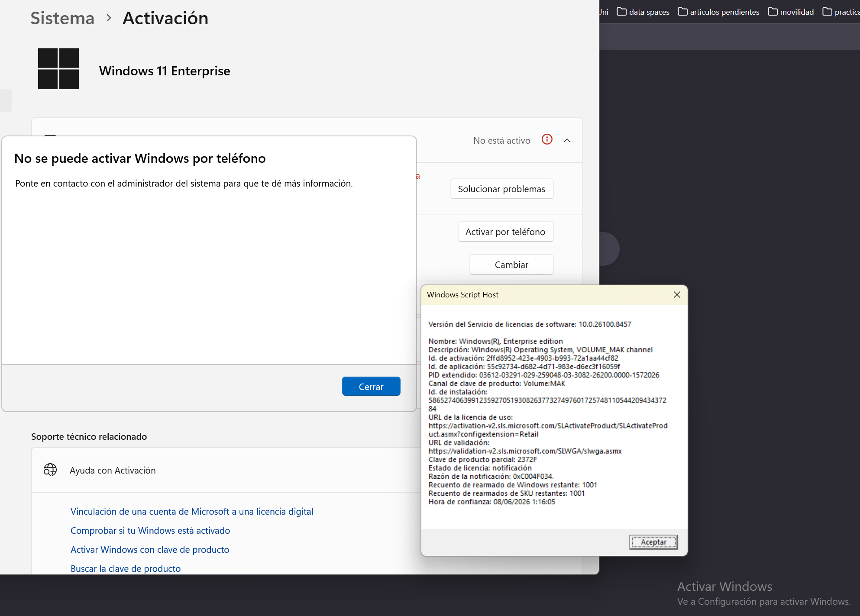Open Vinculación de una cuenta de Microsoft link
Screen dimensions: 860x616
[x=192, y=511]
